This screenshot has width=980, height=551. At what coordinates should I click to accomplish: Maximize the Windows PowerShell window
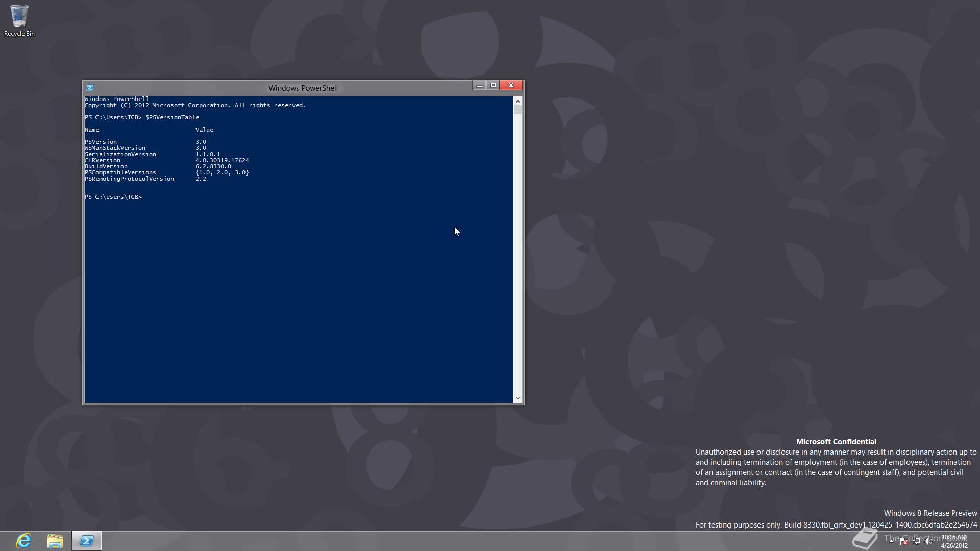click(x=493, y=86)
